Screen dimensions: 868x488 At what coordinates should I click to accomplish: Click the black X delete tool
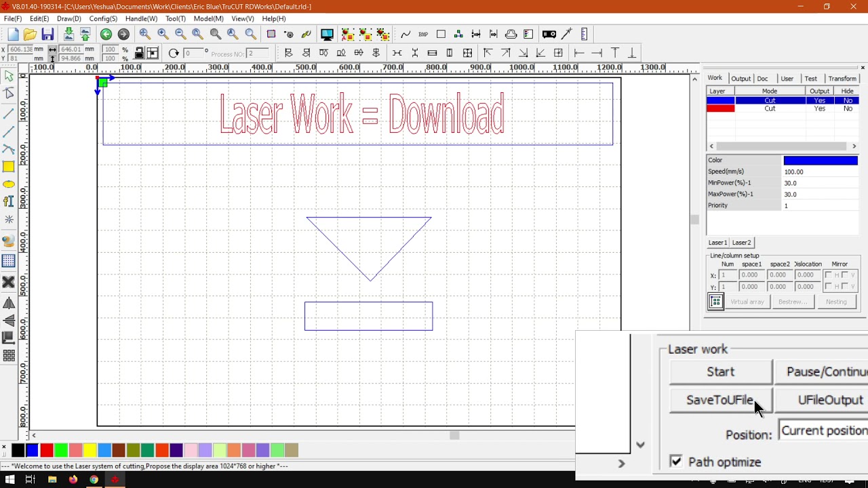pos(9,282)
